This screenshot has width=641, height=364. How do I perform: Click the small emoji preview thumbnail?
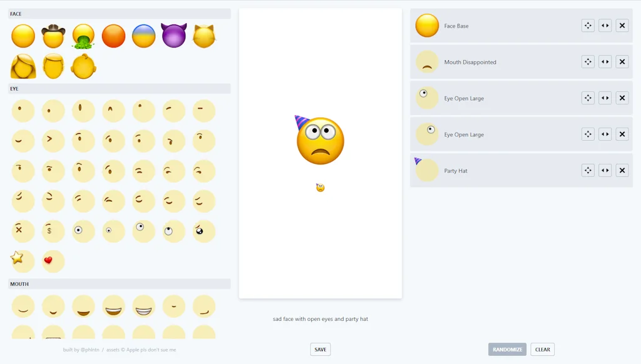[x=320, y=186]
